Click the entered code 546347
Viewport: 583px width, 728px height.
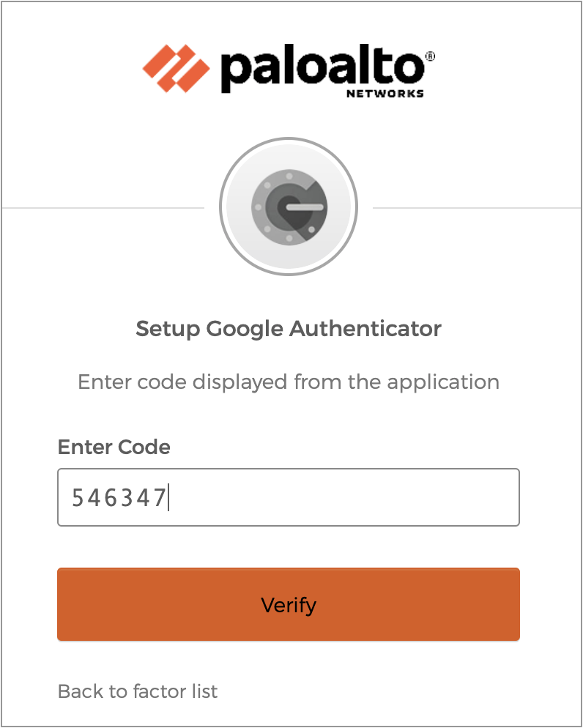119,498
